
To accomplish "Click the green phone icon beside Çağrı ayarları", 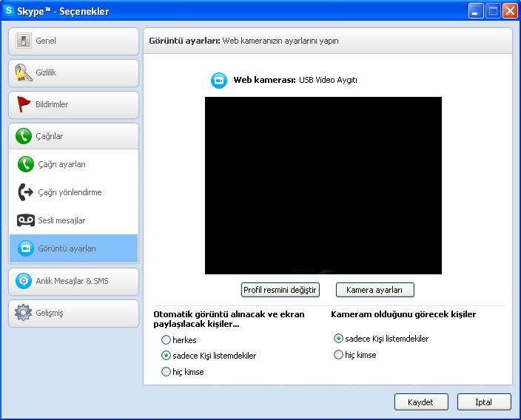I will click(26, 164).
